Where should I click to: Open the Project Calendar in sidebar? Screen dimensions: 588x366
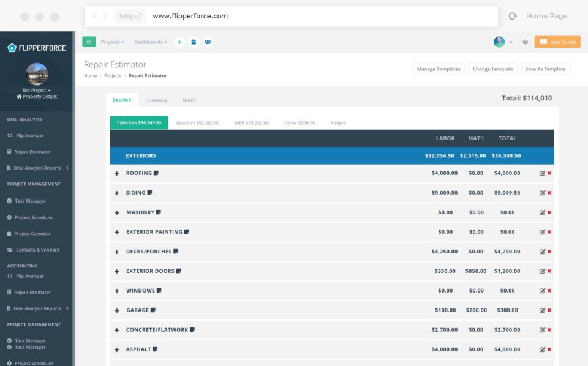[x=31, y=233]
